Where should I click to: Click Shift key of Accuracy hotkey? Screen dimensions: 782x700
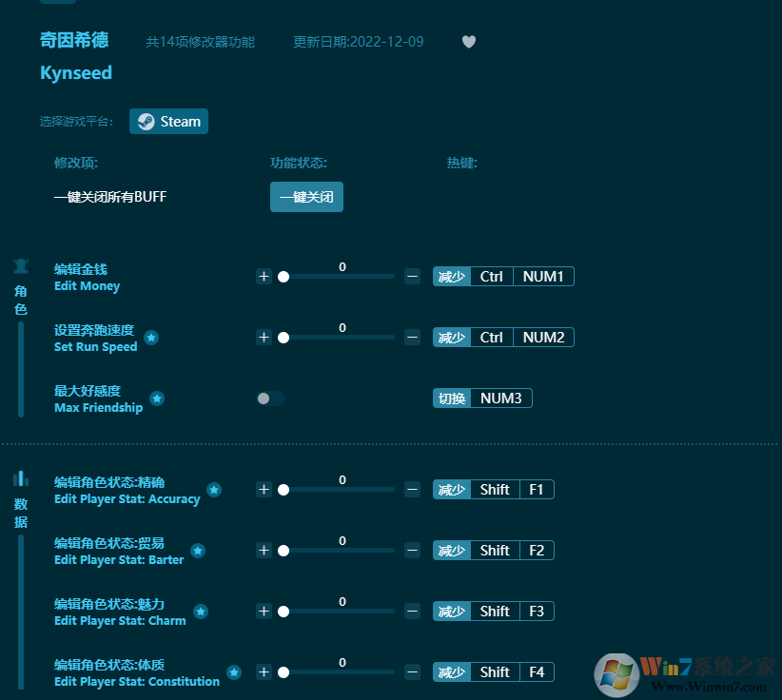(495, 489)
